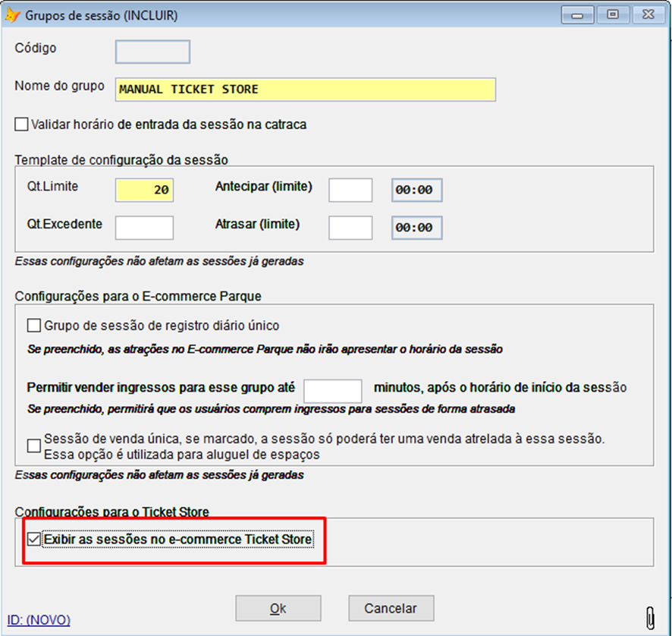Click the 'Permitir vender ingressos para esse grupo até' text
Screen dimensions: 672x636
161,388
